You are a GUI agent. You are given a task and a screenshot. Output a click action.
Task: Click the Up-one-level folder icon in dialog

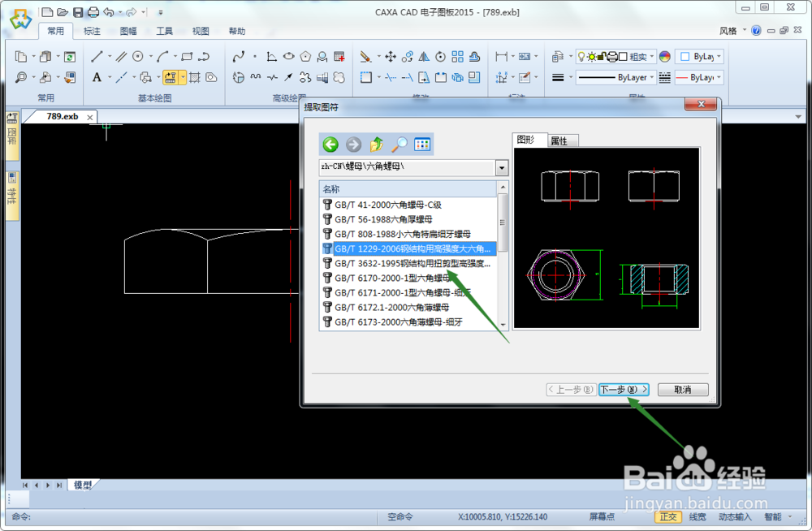point(377,144)
